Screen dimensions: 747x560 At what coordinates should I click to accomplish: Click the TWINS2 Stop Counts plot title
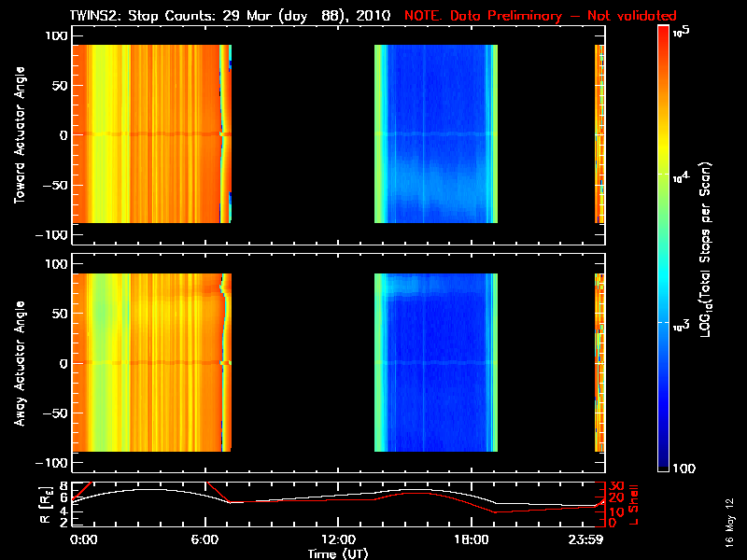click(233, 16)
